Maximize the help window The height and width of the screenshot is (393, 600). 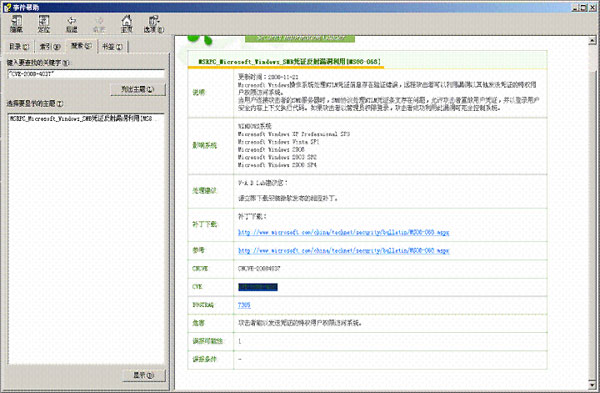(583, 7)
